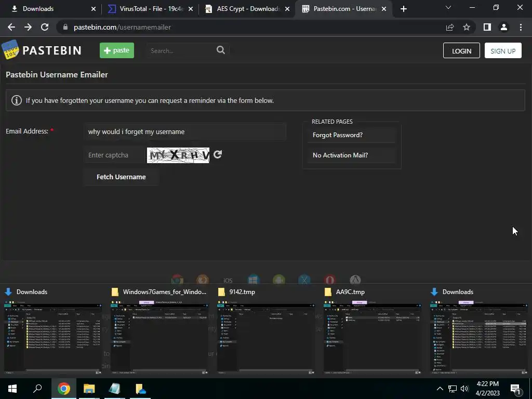Click the browser address bar
The height and width of the screenshot is (399, 532).
click(x=251, y=27)
